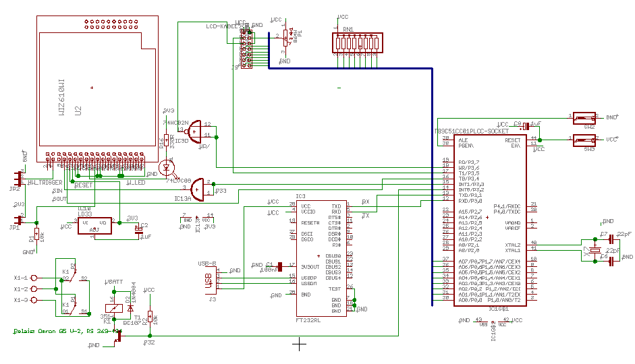Screen dimensions: 635x364
Task: Select the C7 22pF capacitor label
Action: point(604,234)
